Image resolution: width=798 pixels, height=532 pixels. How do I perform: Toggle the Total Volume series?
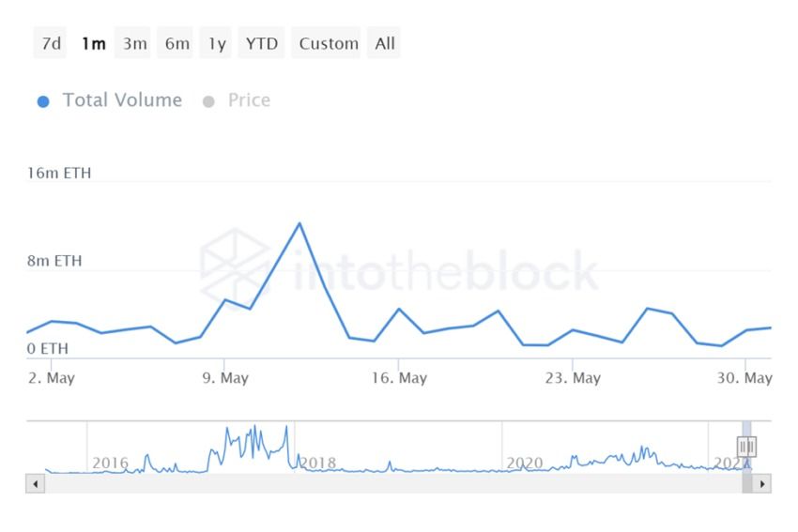point(122,100)
